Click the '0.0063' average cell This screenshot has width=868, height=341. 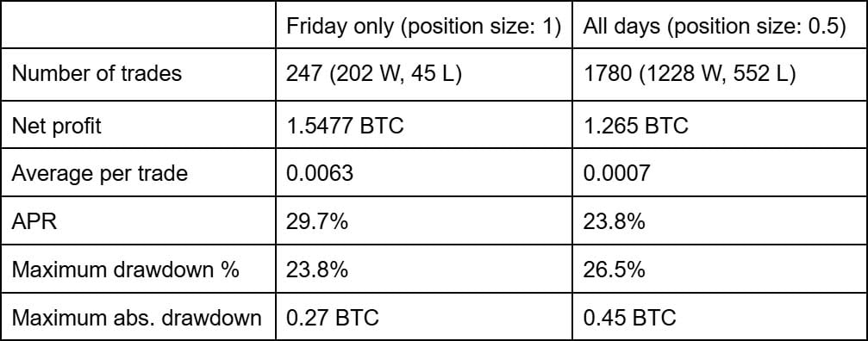(x=424, y=173)
